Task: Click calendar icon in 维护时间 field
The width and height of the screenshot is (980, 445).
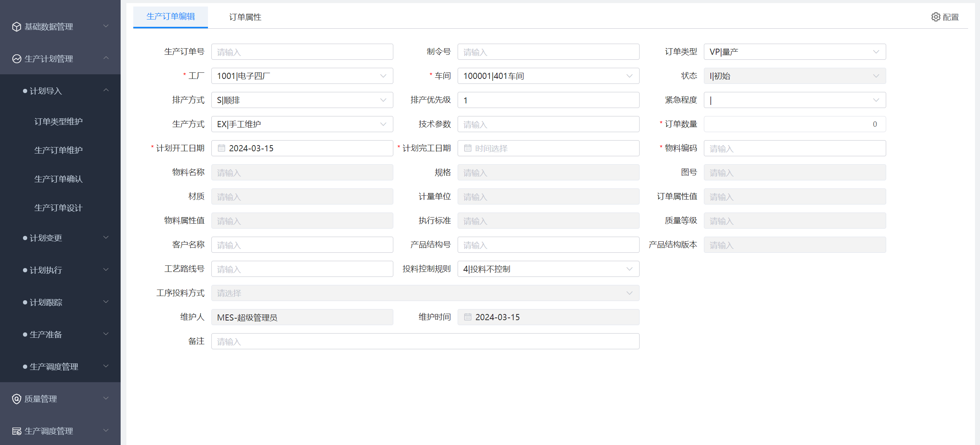Action: pos(468,317)
